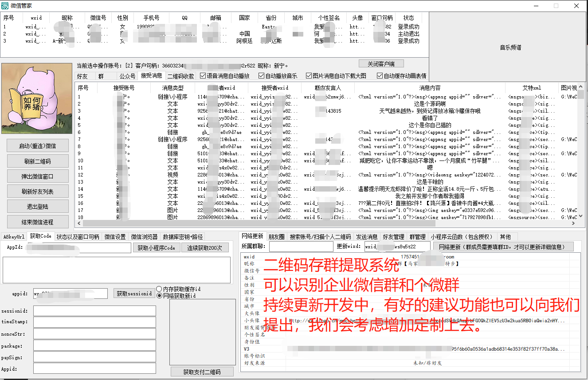Image resolution: width=588 pixels, height=380 pixels.
Task: Click 连续获取200次 button
Action: click(204, 247)
